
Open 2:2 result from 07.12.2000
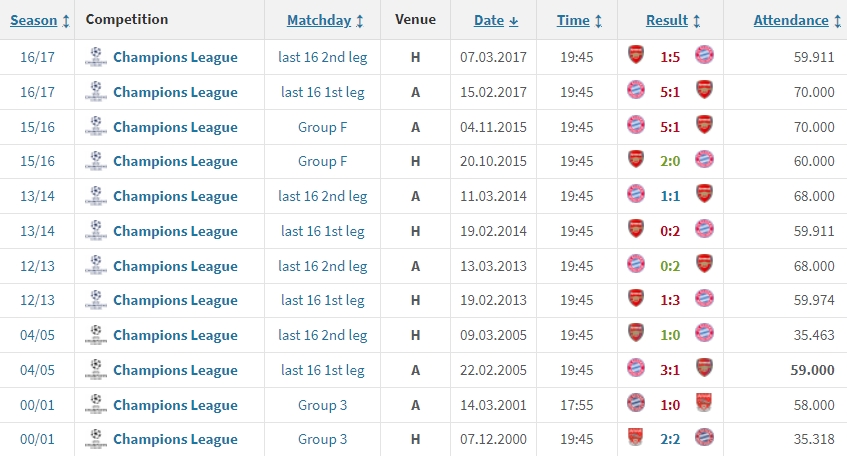(670, 439)
